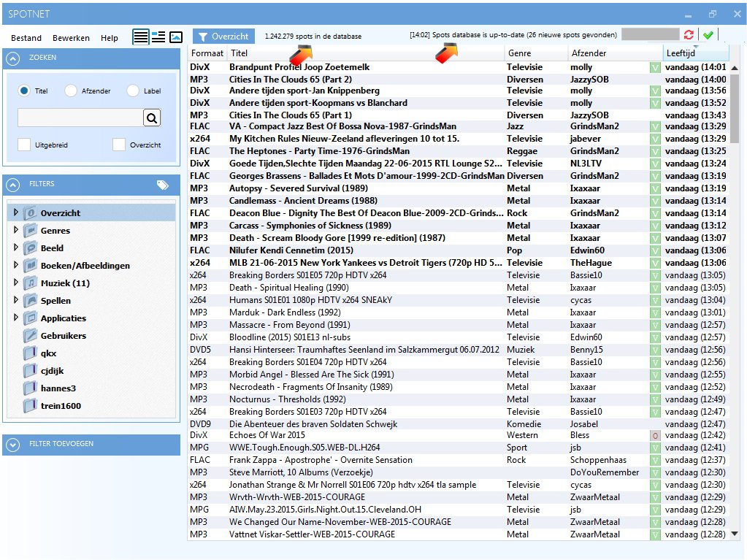Sort by Titel column header
This screenshot has height=560, width=747.
(x=365, y=53)
